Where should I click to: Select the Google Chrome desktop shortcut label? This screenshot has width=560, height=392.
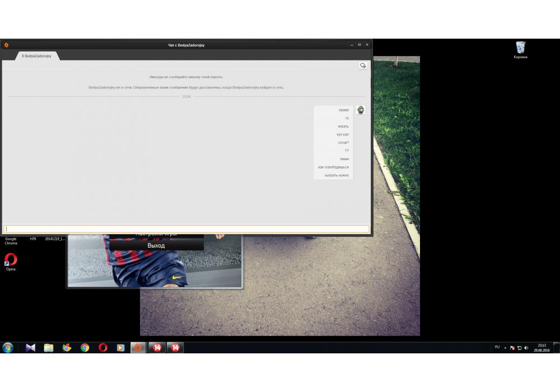click(11, 241)
